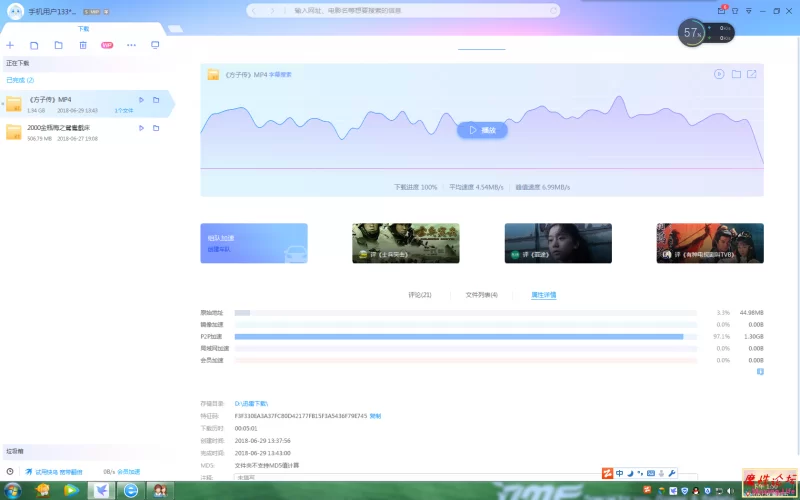Click the 复制 copy link beside hash code
The width and height of the screenshot is (800, 500).
[375, 416]
